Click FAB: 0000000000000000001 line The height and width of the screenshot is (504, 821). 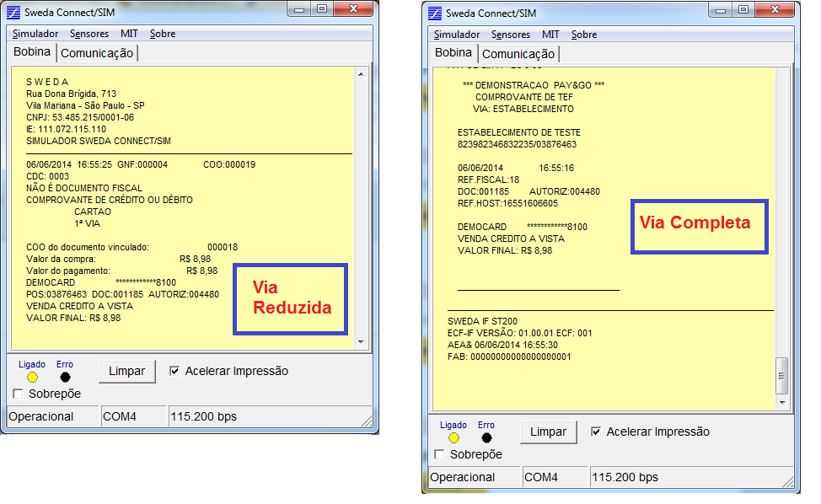pyautogui.click(x=509, y=357)
